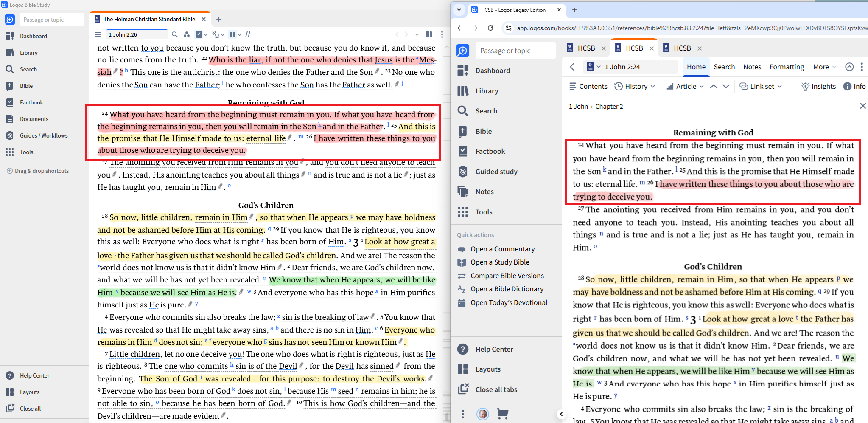Open the resource picker dropdown beside 1 John 2:24
Viewport: 868px width, 423px height.
tap(594, 67)
